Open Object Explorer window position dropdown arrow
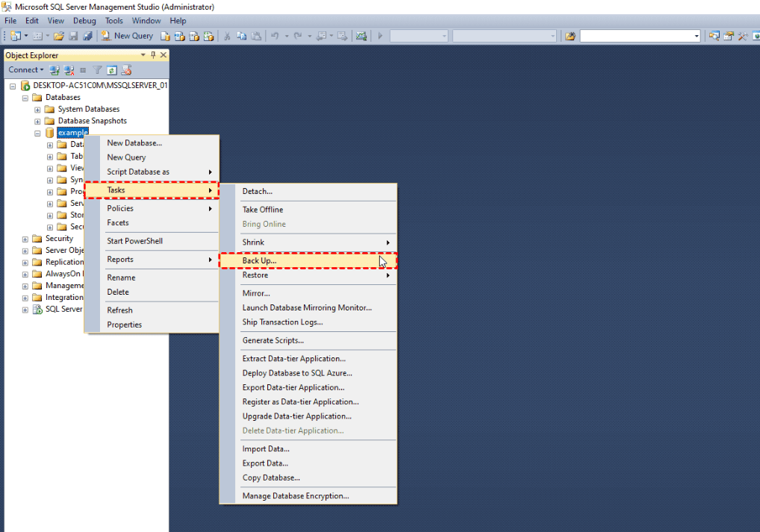760x532 pixels. tap(143, 54)
